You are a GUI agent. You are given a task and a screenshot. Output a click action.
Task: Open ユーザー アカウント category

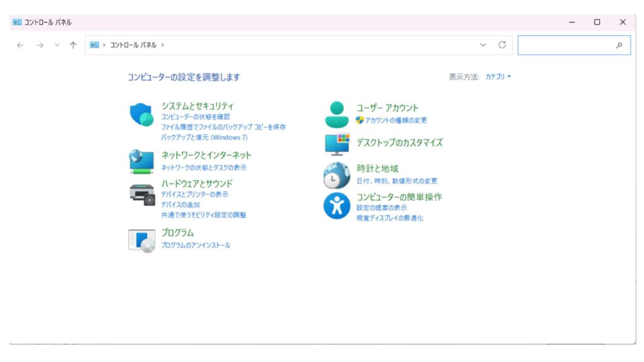tap(387, 108)
